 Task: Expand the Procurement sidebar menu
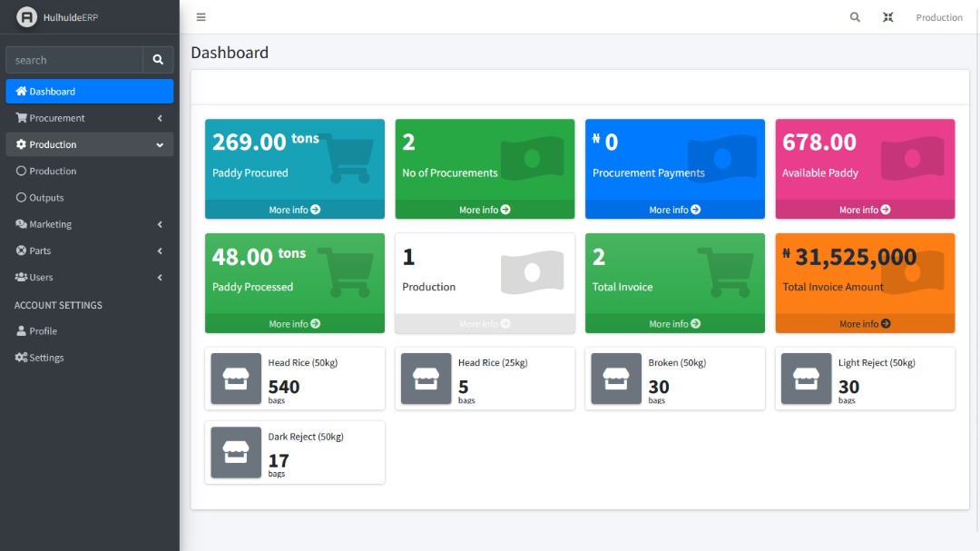pos(89,118)
